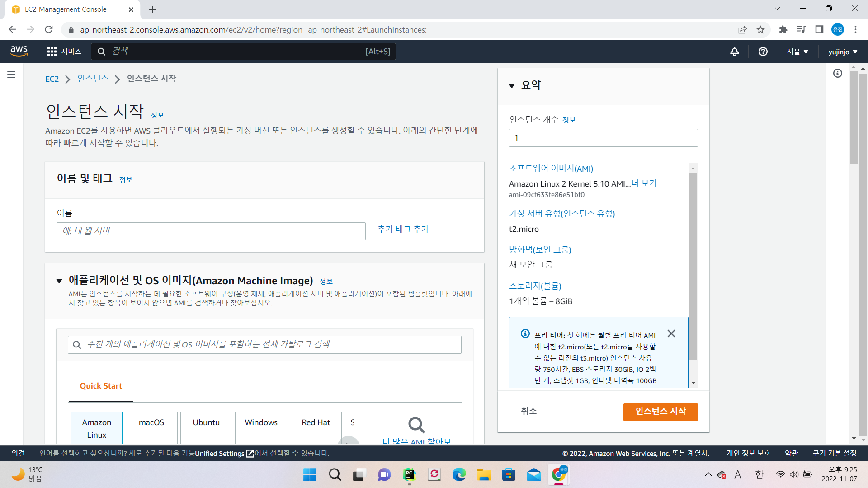
Task: Open a new browser tab
Action: click(152, 9)
